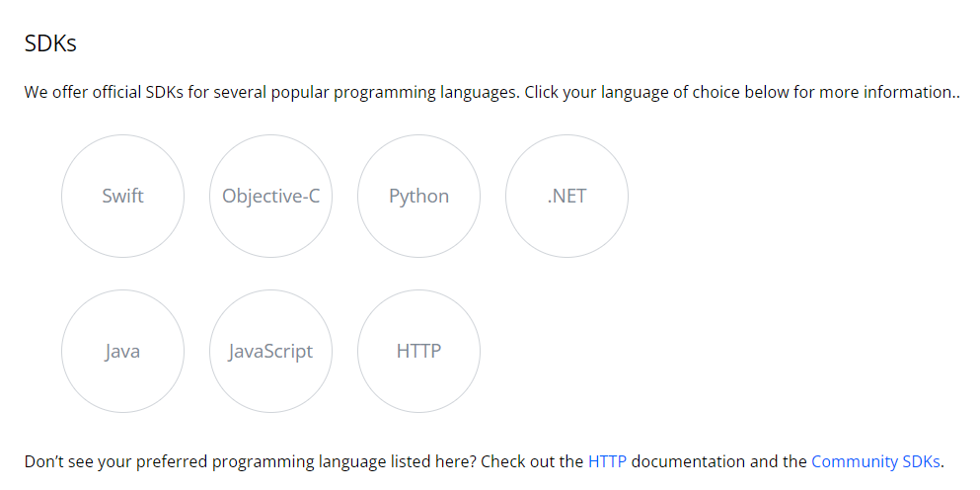The height and width of the screenshot is (490, 980).
Task: Click the HTTP documentation link in the footer sentence
Action: (607, 461)
